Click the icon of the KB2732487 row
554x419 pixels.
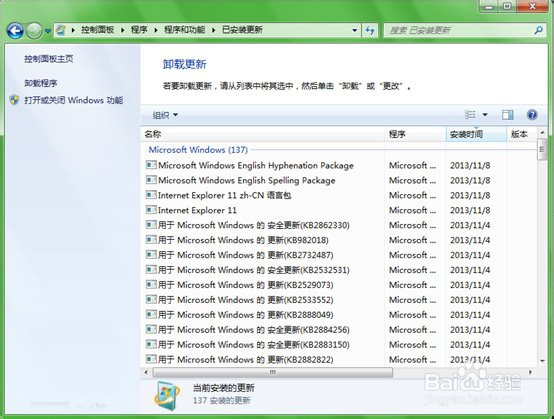(151, 254)
